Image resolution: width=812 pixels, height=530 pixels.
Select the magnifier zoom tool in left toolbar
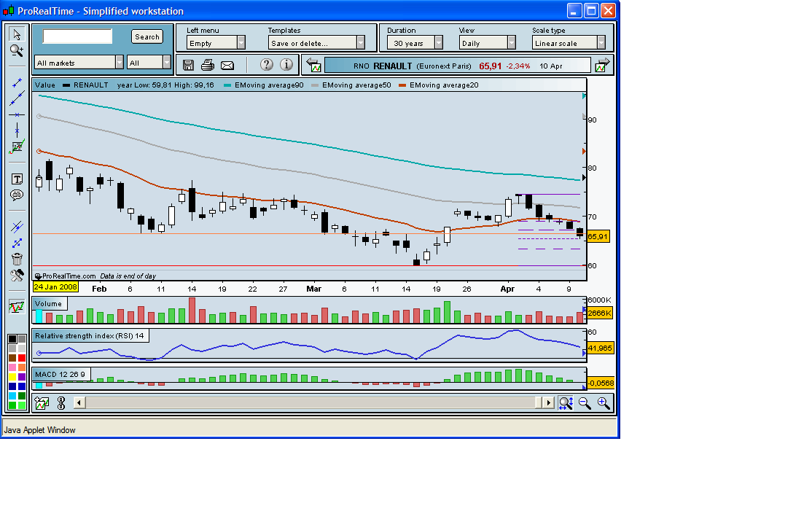point(17,50)
